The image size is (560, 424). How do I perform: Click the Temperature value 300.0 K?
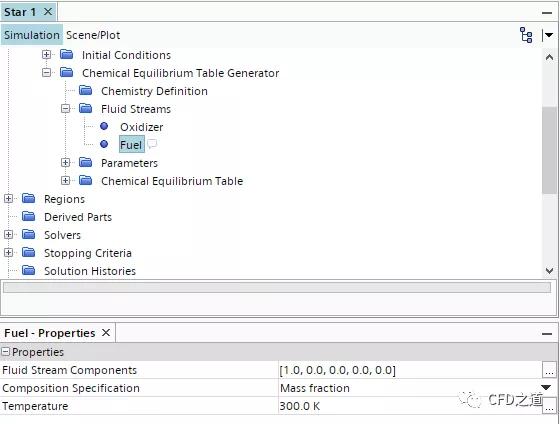point(299,406)
